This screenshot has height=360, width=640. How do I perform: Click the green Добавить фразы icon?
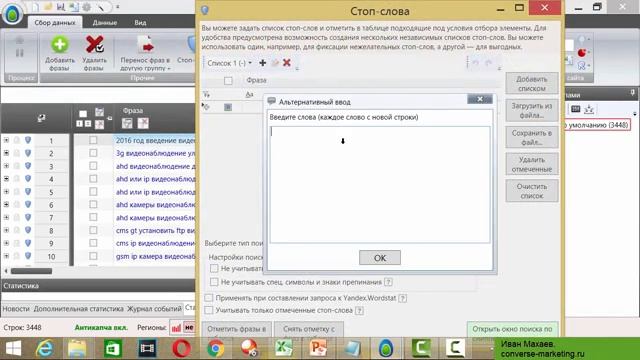(60, 44)
